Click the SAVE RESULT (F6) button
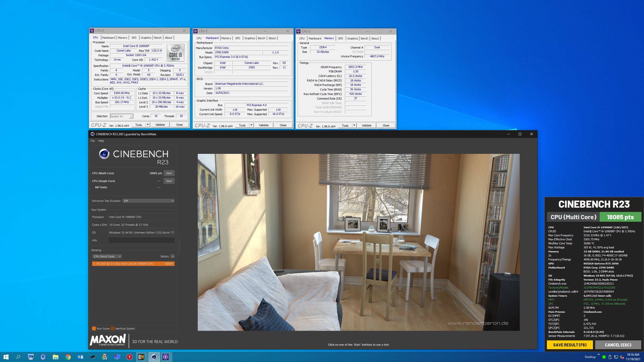The height and width of the screenshot is (362, 644). [570, 345]
